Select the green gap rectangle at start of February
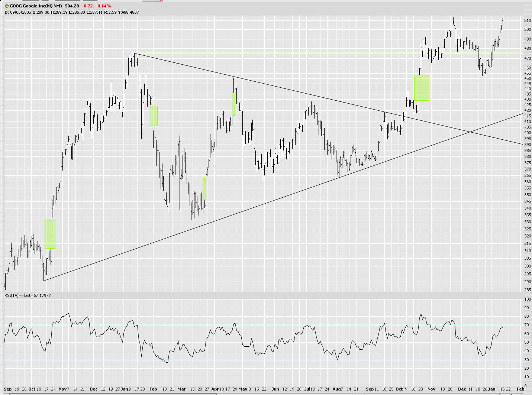The image size is (532, 395). pyautogui.click(x=153, y=116)
